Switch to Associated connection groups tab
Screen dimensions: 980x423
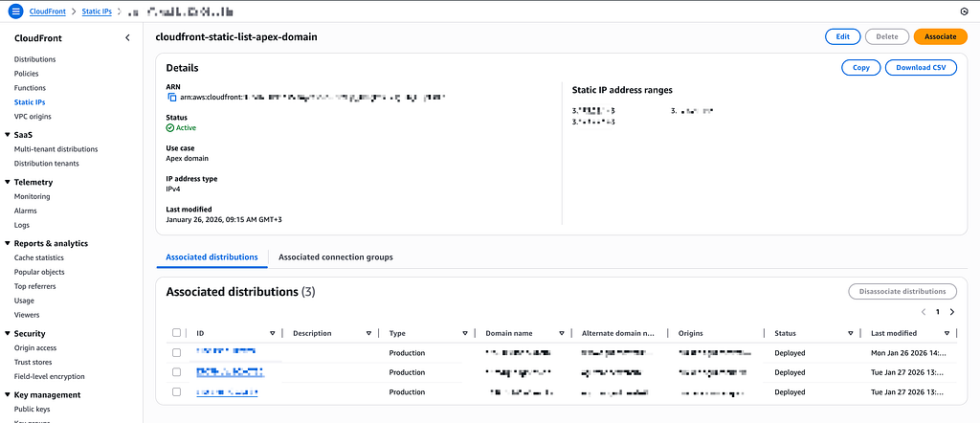click(336, 257)
